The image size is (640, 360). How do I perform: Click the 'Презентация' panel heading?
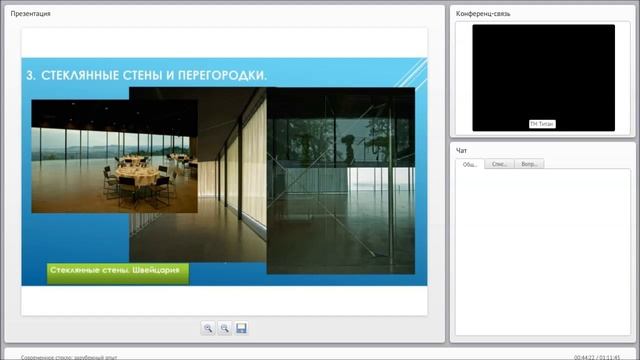[x=30, y=13]
